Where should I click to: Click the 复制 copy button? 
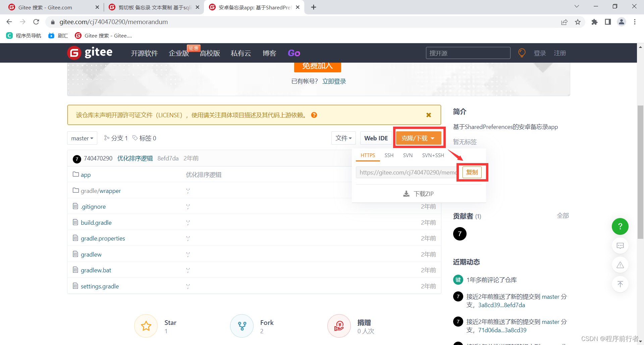pos(472,172)
